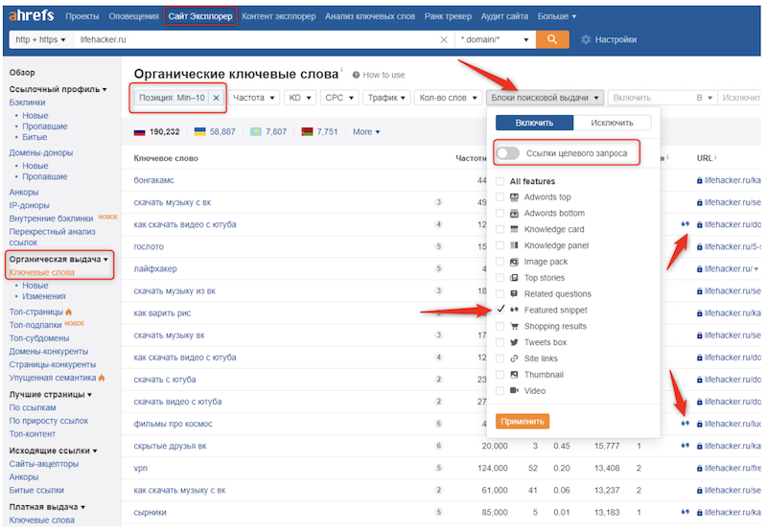Open the Упущенная семантика sidebar link
767x532 pixels.
click(x=53, y=378)
